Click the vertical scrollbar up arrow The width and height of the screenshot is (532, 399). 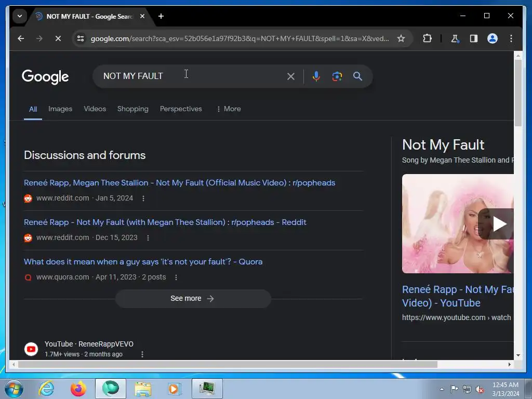[x=518, y=55]
